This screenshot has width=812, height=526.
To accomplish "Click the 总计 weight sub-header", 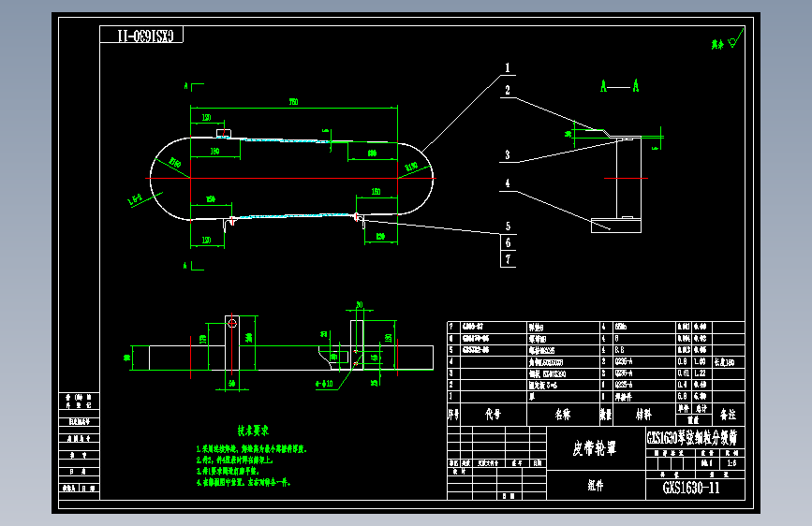I will 701,408.
